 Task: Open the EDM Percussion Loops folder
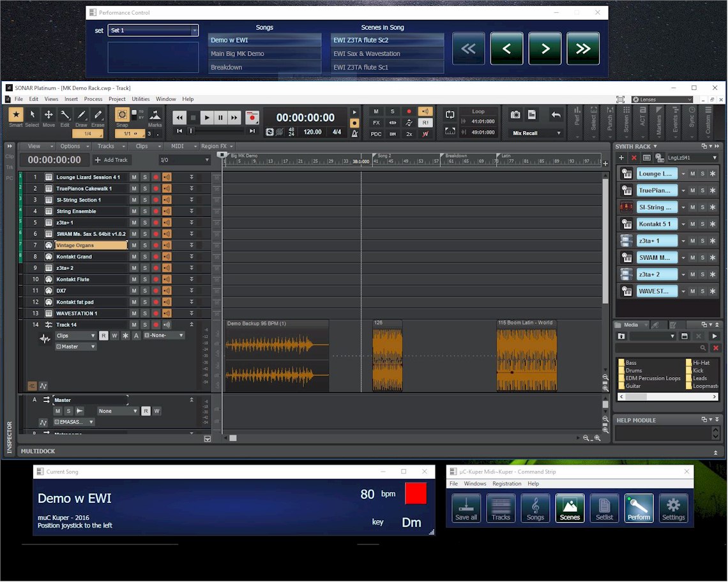(x=649, y=378)
